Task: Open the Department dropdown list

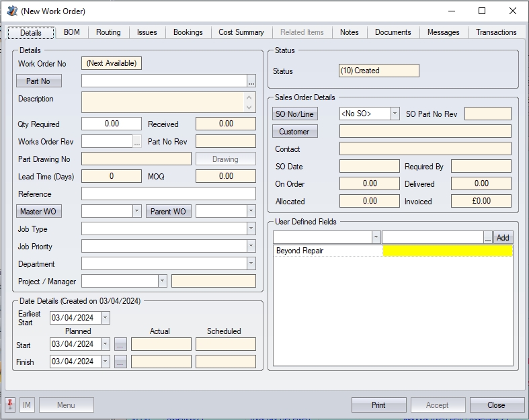Action: [x=251, y=264]
